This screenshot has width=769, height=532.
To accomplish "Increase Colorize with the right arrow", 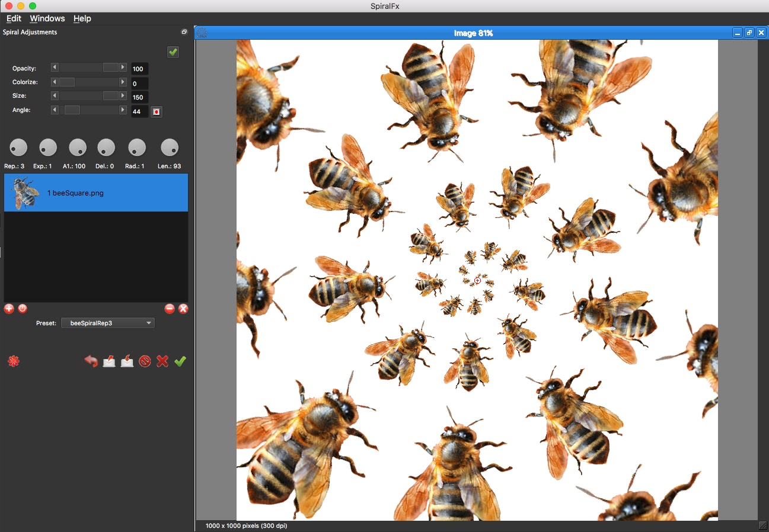I will click(123, 82).
